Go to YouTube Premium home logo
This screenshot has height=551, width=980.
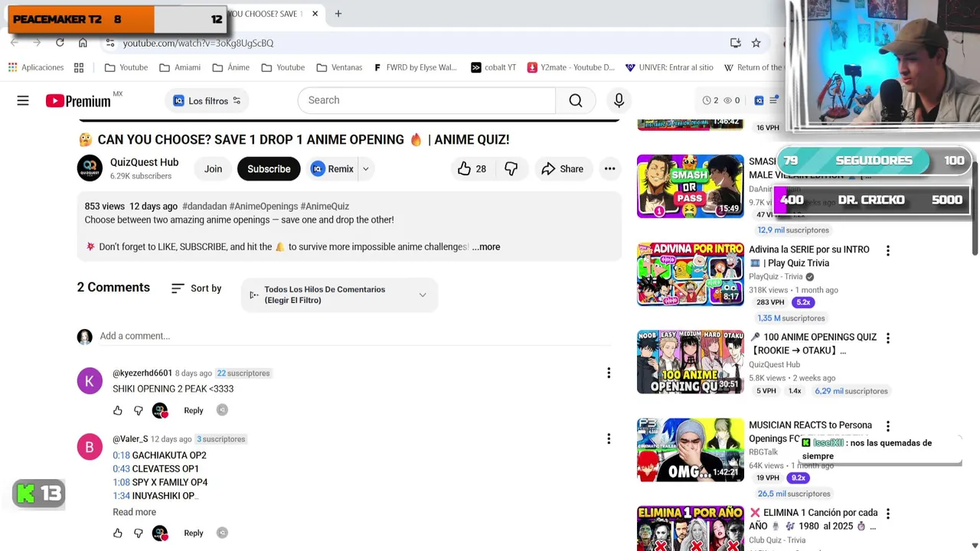[x=78, y=100]
